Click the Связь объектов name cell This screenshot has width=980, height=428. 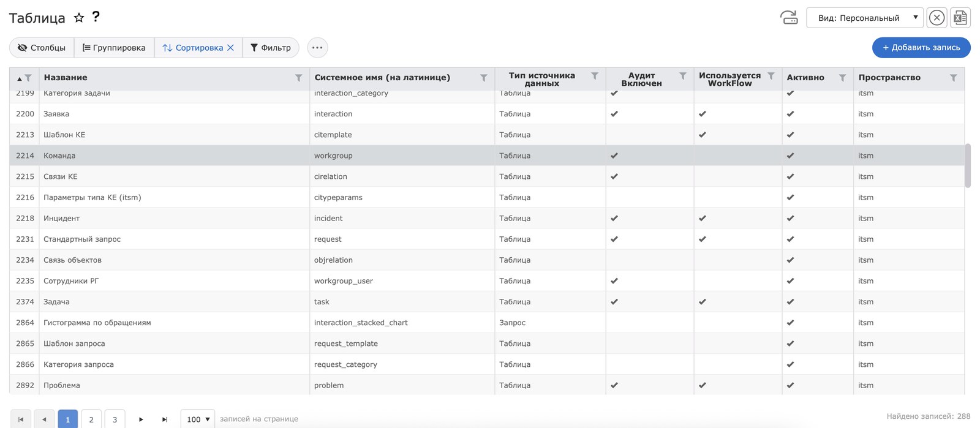coord(175,260)
